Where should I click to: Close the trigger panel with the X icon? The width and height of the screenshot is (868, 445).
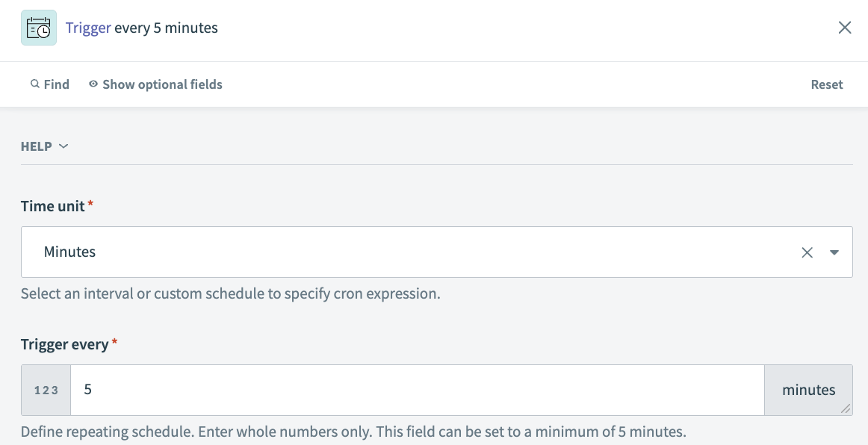click(845, 28)
